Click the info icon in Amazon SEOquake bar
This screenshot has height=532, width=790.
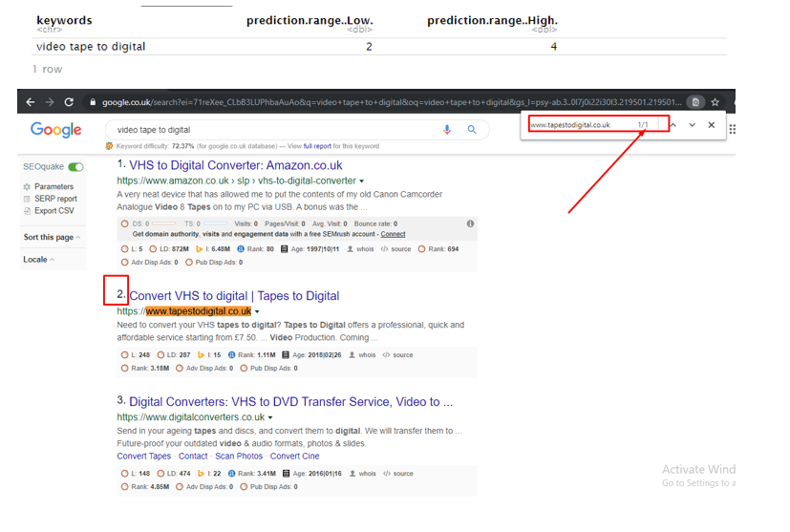click(x=470, y=223)
